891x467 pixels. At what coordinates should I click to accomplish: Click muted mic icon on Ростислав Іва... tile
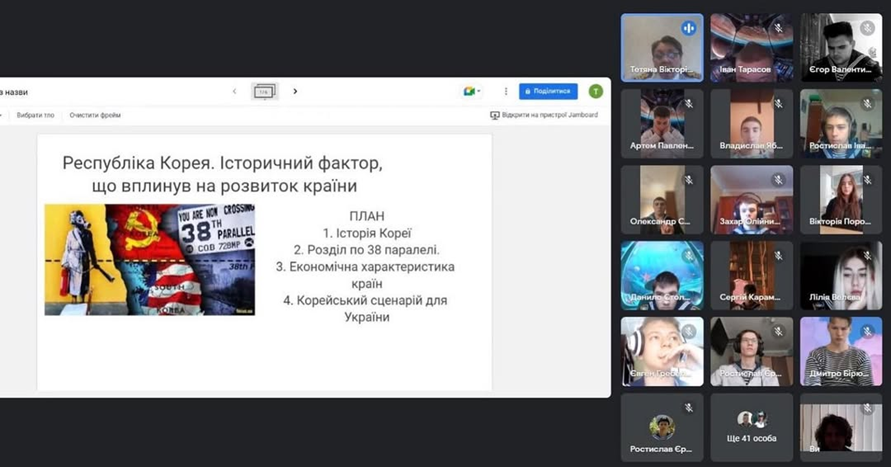867,103
